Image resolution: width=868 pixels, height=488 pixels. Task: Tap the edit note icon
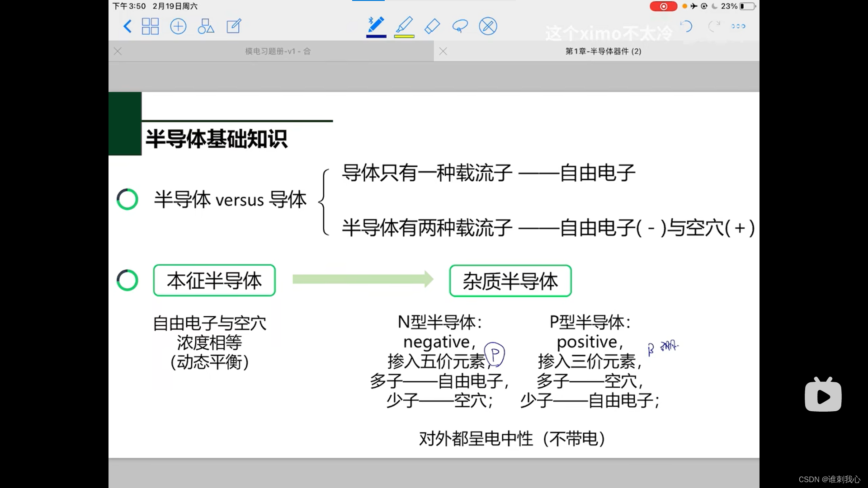[234, 26]
